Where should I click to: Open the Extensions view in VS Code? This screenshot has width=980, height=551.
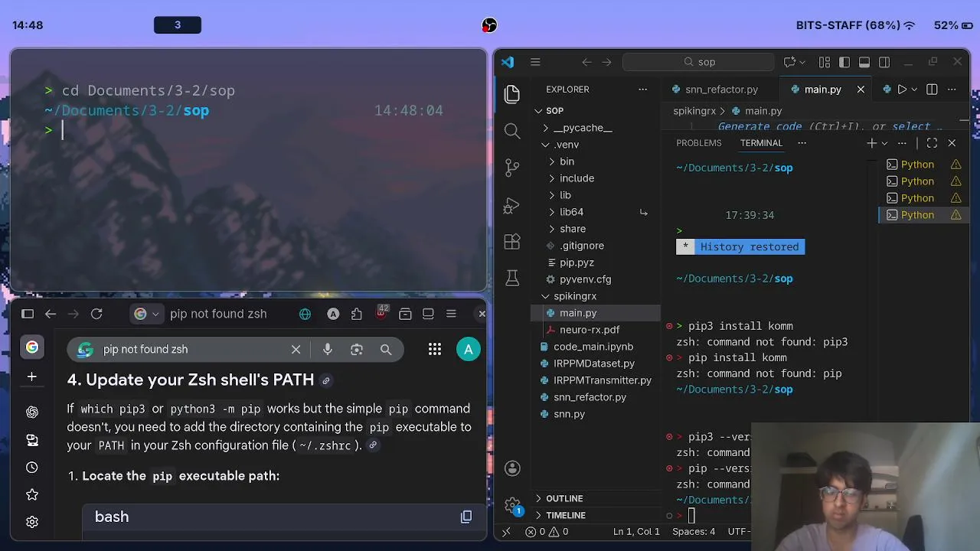(x=512, y=242)
